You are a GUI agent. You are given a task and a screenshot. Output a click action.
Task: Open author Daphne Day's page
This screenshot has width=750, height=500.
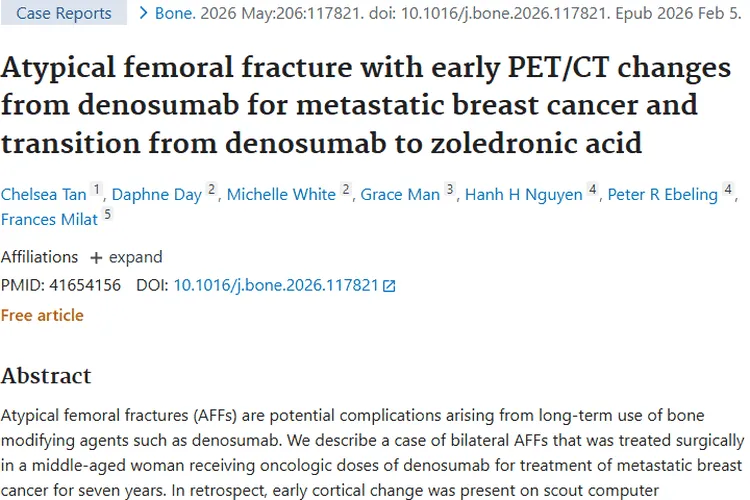[x=158, y=194]
